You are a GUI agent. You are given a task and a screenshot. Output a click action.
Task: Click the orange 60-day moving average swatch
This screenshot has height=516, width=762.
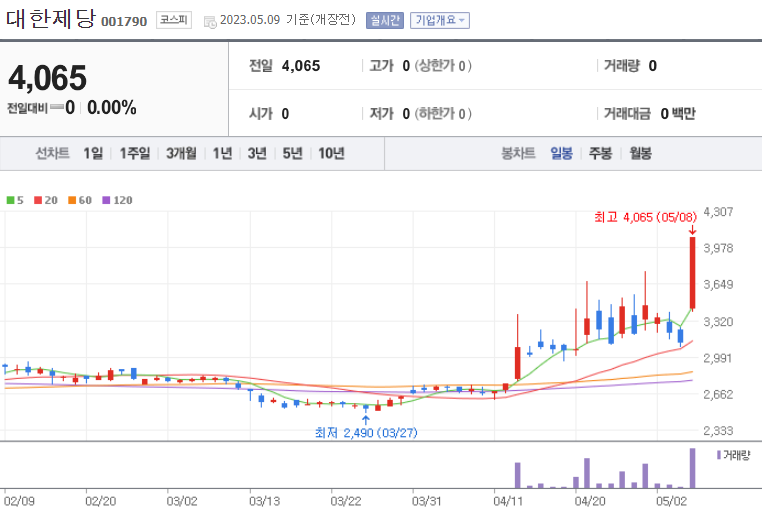(72, 200)
